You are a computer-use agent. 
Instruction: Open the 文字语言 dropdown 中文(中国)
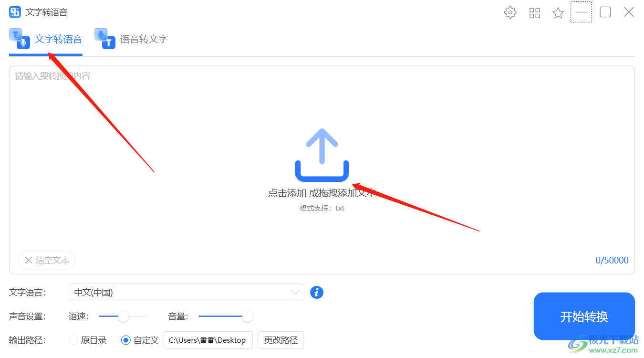click(x=186, y=293)
